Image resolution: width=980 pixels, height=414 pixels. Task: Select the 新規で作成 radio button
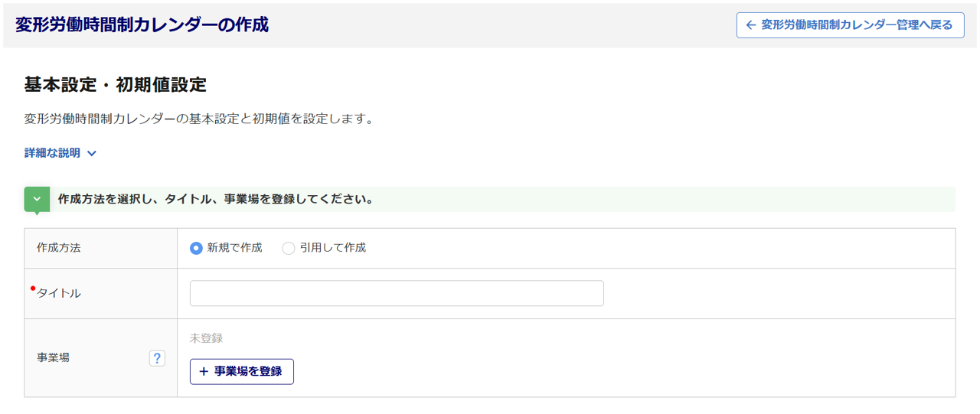(x=196, y=248)
